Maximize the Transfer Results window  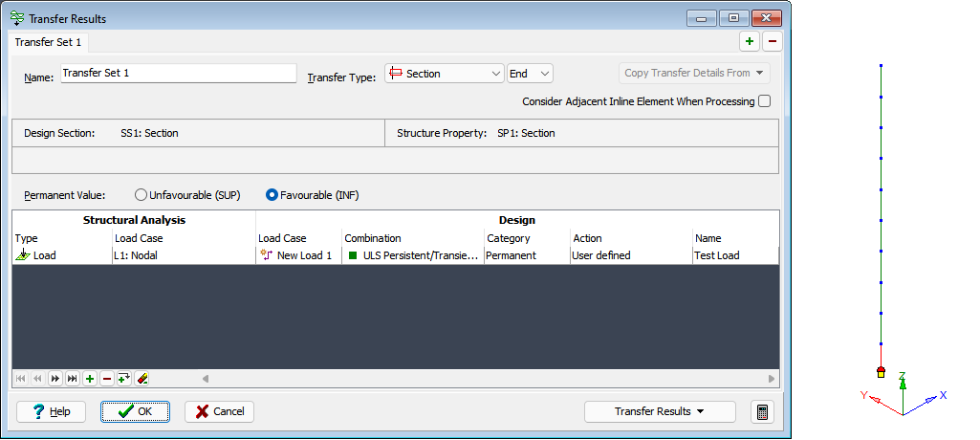click(733, 19)
